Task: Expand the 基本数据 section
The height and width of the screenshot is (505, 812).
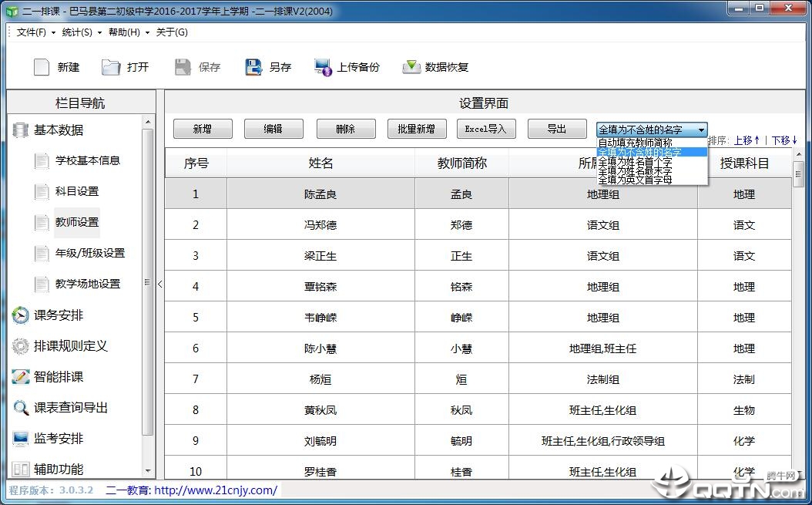Action: (59, 130)
